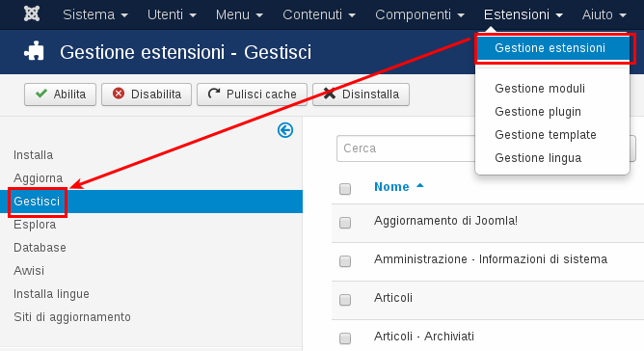The height and width of the screenshot is (351, 644).
Task: Click the Abilita button
Action: 61,94
